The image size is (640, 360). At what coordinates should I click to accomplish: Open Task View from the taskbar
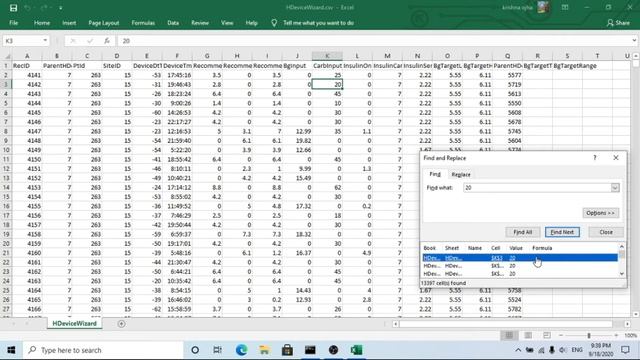click(218, 350)
